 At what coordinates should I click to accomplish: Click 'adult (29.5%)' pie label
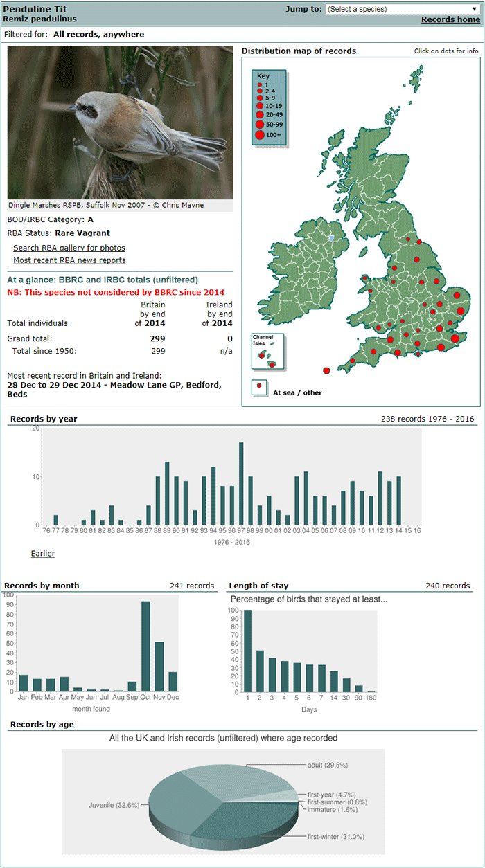(x=328, y=765)
